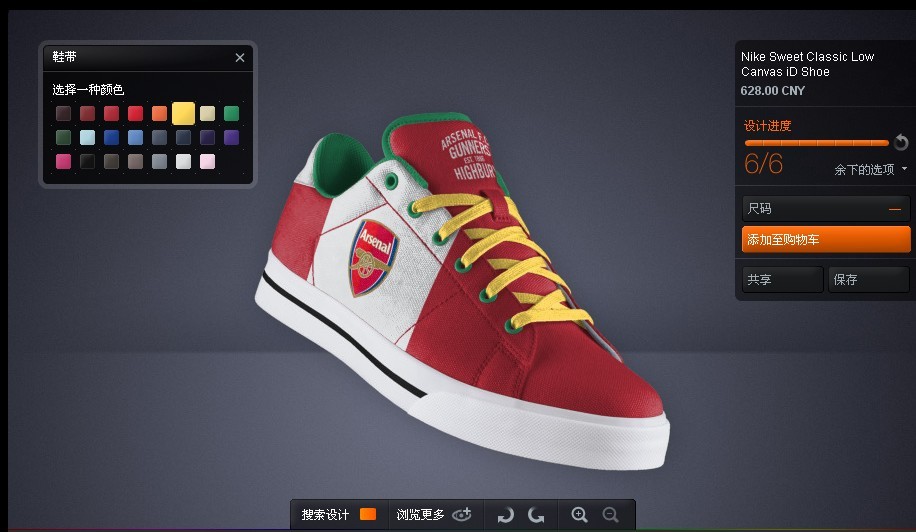Click the 设计进度 progress bar
The width and height of the screenshot is (916, 532).
pyautogui.click(x=816, y=143)
